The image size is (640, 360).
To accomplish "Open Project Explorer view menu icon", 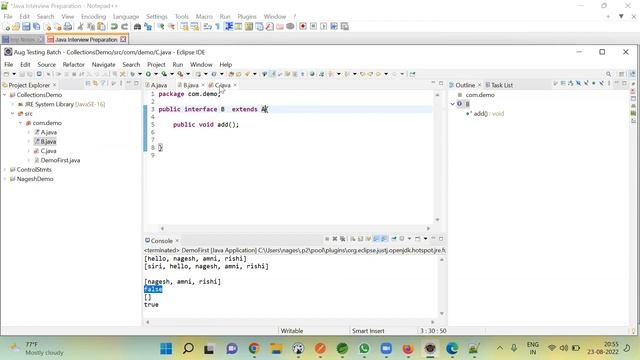I will coord(121,84).
